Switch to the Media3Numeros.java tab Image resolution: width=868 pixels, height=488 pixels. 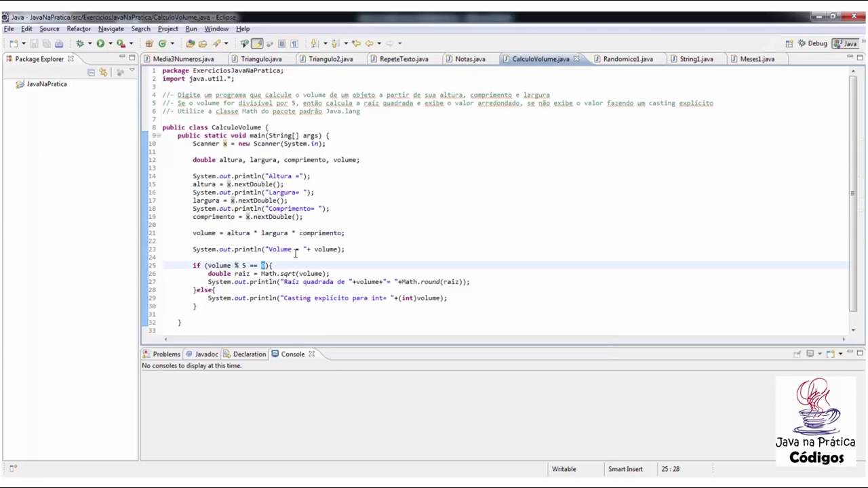pos(179,59)
